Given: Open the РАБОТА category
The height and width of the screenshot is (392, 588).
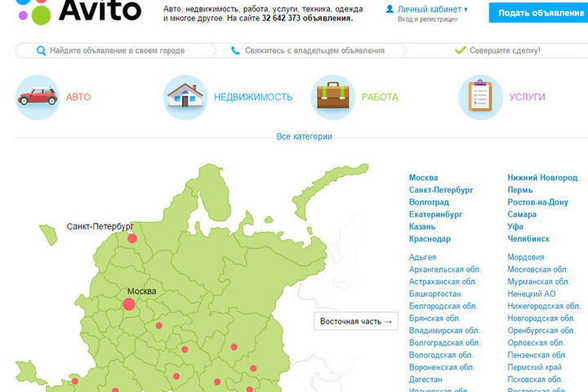Looking at the screenshot, I should point(380,97).
